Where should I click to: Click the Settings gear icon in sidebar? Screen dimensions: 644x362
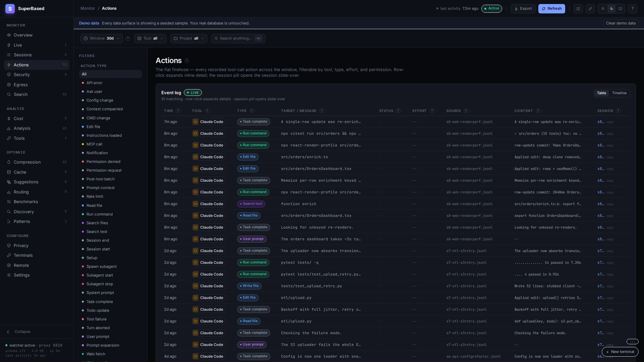pos(9,275)
